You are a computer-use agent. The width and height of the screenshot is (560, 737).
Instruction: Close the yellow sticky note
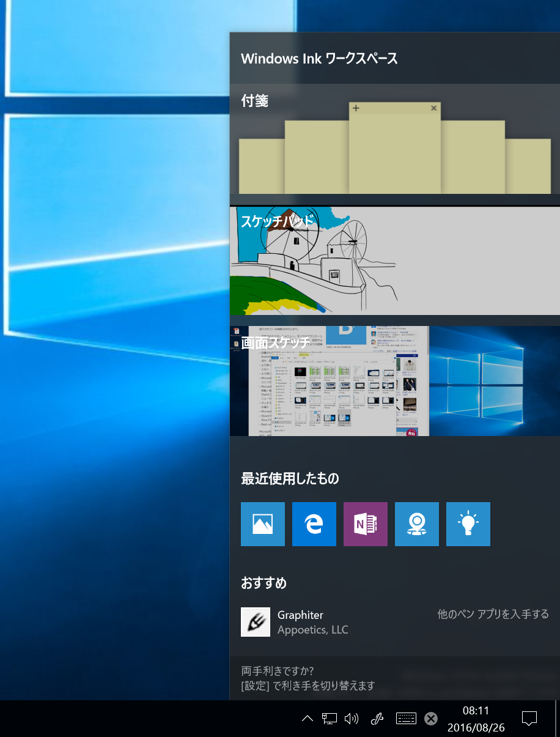pos(433,108)
